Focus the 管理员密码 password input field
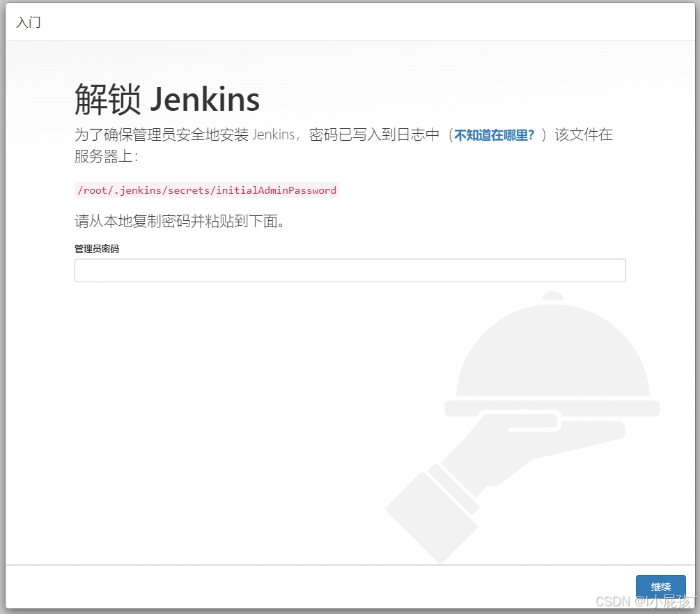The image size is (700, 614). pos(350,270)
